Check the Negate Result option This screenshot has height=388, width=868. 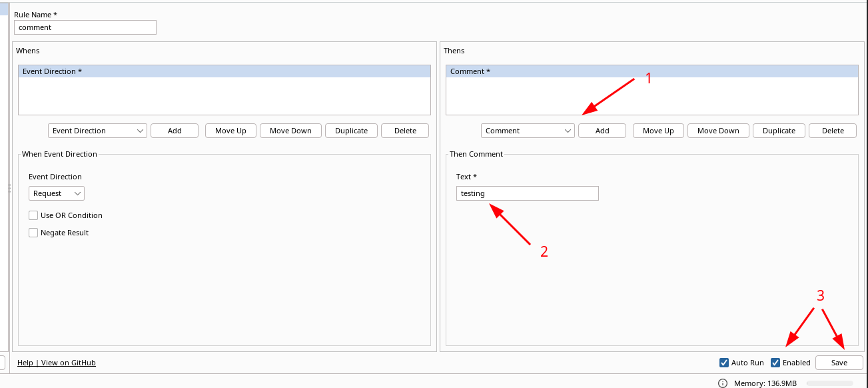(33, 233)
